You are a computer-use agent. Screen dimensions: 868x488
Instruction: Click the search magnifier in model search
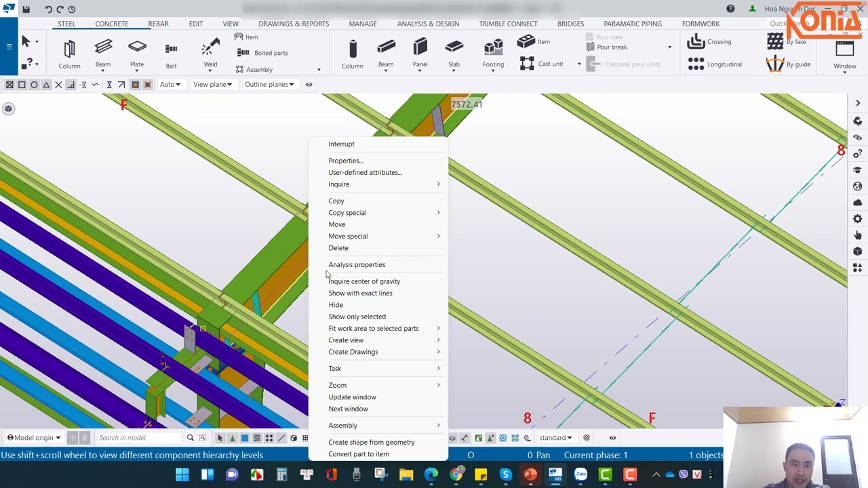(191, 438)
